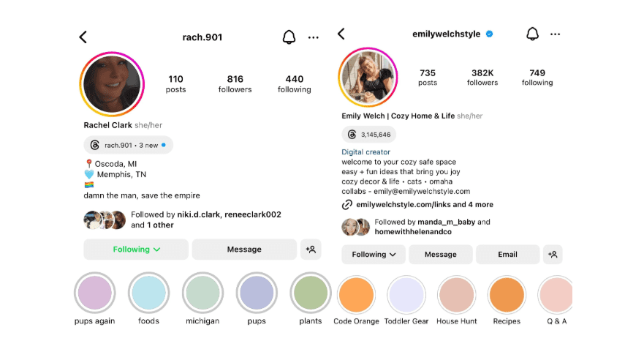Open three-dot menu on rach.901 profile
This screenshot has height=352, width=644.
click(314, 37)
